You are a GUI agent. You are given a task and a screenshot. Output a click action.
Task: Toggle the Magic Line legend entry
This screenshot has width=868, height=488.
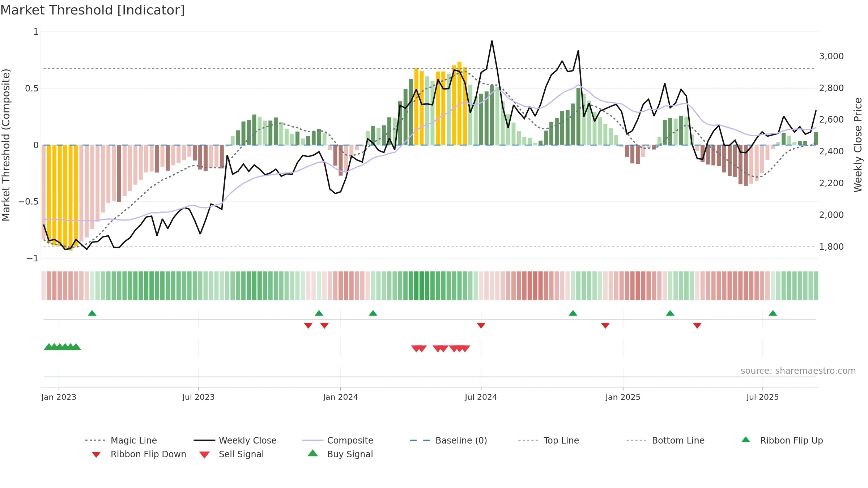tap(121, 440)
